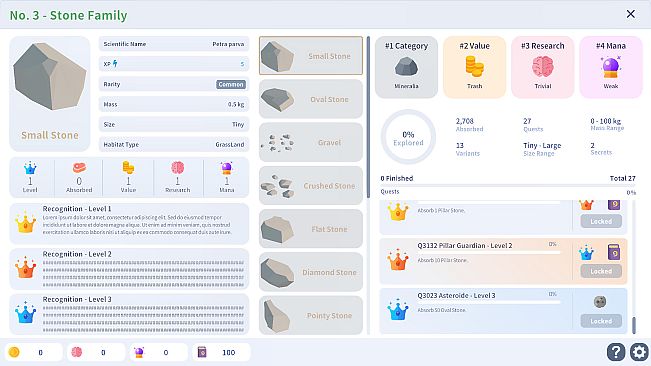
Task: Click the Absorbed meat stat icon
Action: (79, 168)
